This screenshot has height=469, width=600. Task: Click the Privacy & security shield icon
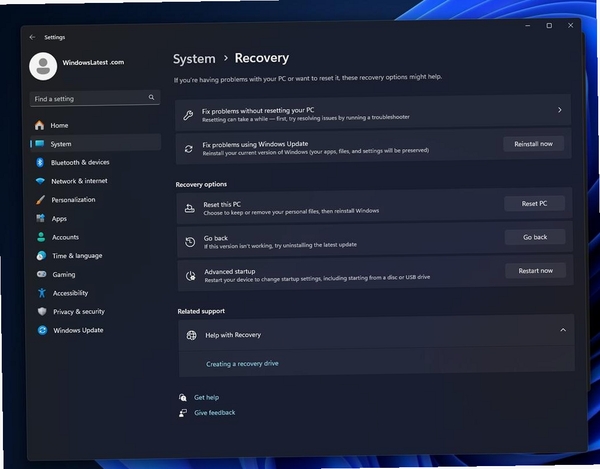[x=42, y=311]
